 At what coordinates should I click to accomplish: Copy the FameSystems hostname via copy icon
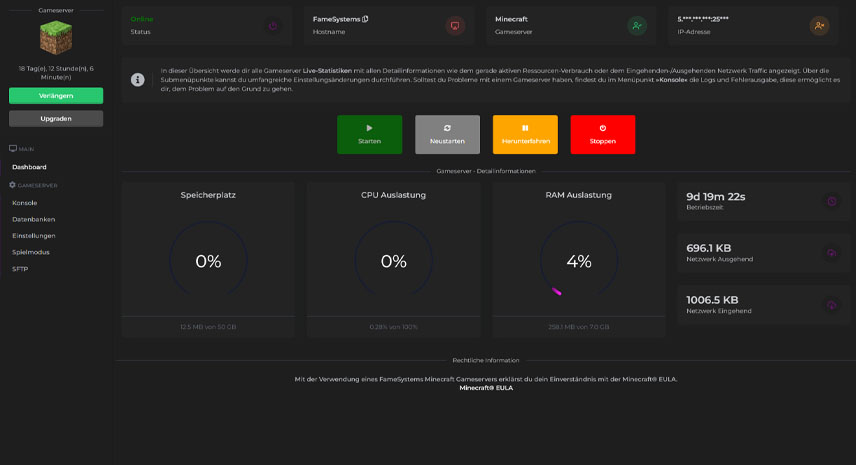click(x=365, y=19)
